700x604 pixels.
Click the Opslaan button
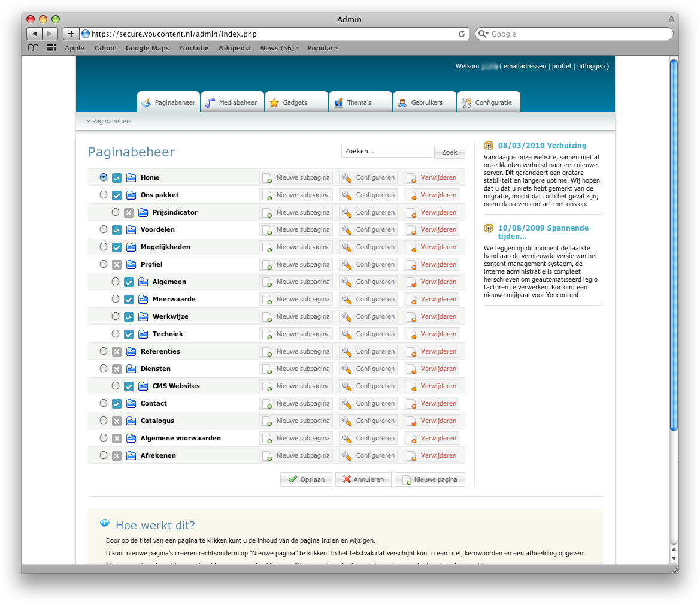pyautogui.click(x=306, y=479)
